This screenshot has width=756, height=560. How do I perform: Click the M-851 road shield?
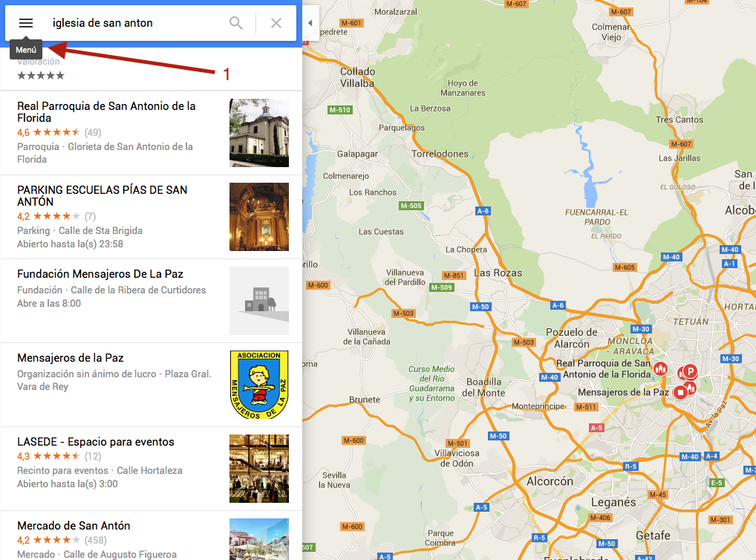(454, 276)
